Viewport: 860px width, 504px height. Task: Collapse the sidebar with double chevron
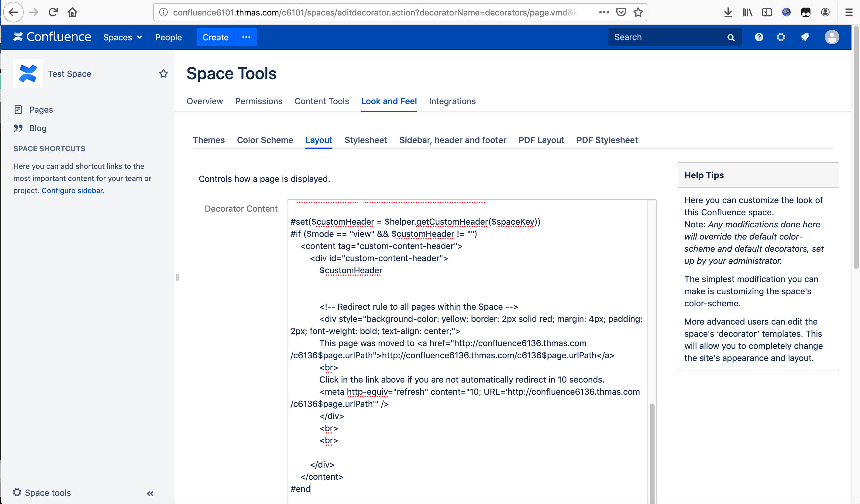pyautogui.click(x=150, y=493)
